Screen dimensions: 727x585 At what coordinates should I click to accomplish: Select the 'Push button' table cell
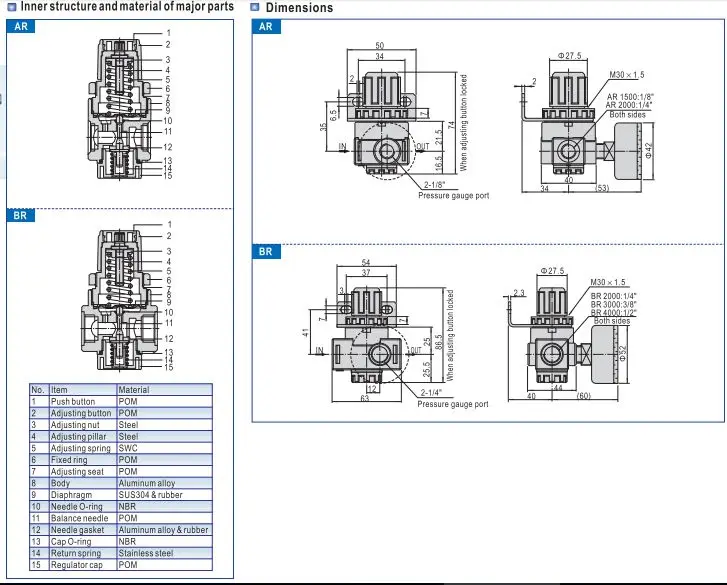pyautogui.click(x=83, y=401)
